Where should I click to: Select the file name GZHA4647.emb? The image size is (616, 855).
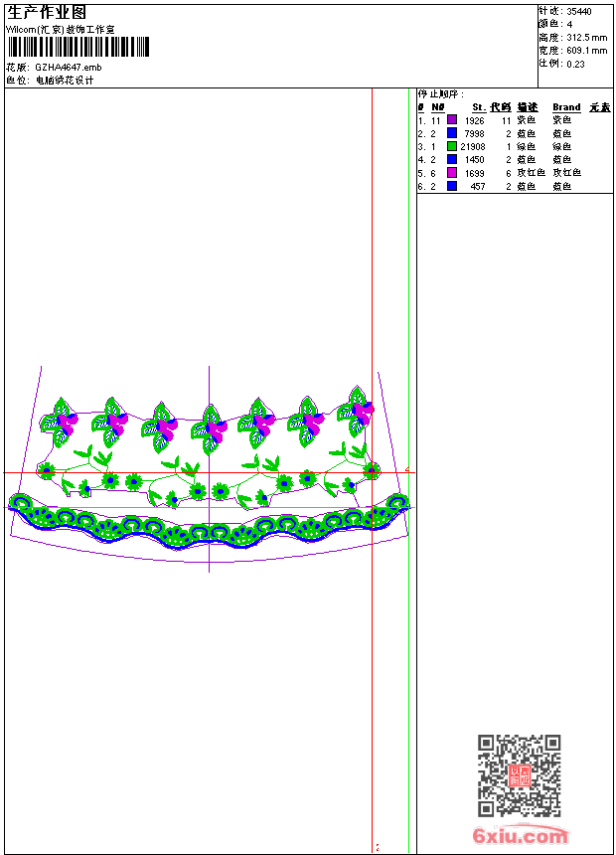pyautogui.click(x=69, y=68)
